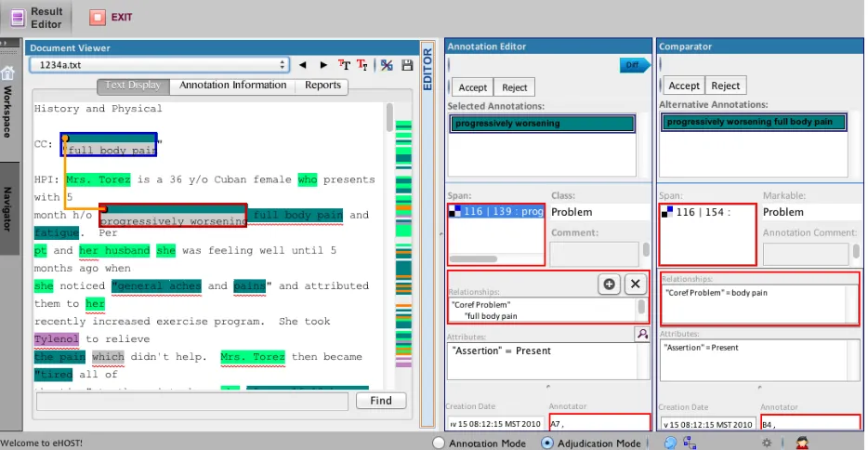Viewport: 868px width, 450px height.
Task: Click Annotation Editor Creation Date field
Action: pyautogui.click(x=495, y=423)
